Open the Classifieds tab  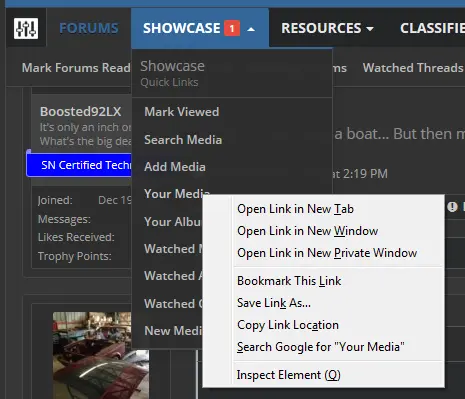[432, 28]
